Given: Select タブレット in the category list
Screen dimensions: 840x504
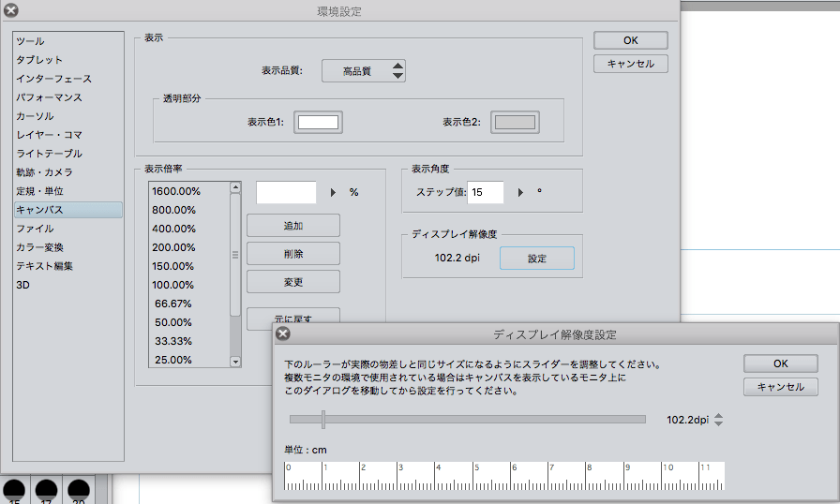Looking at the screenshot, I should [x=39, y=60].
